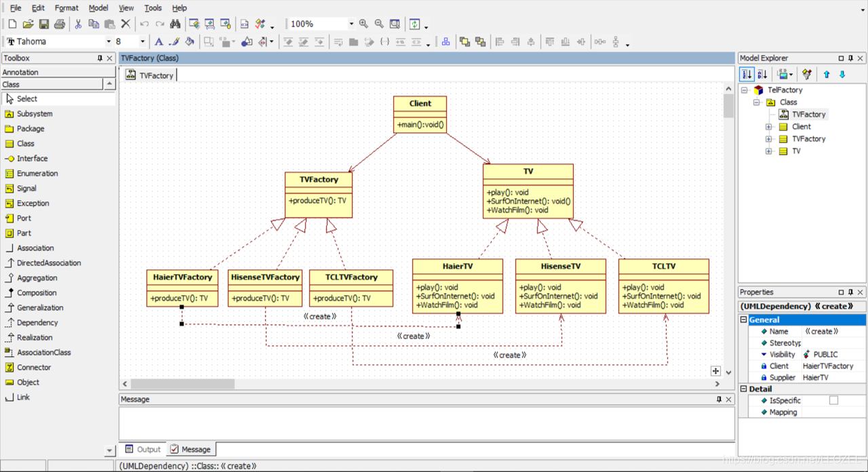
Task: Sort Model Explorer alphabetically
Action: [x=763, y=74]
